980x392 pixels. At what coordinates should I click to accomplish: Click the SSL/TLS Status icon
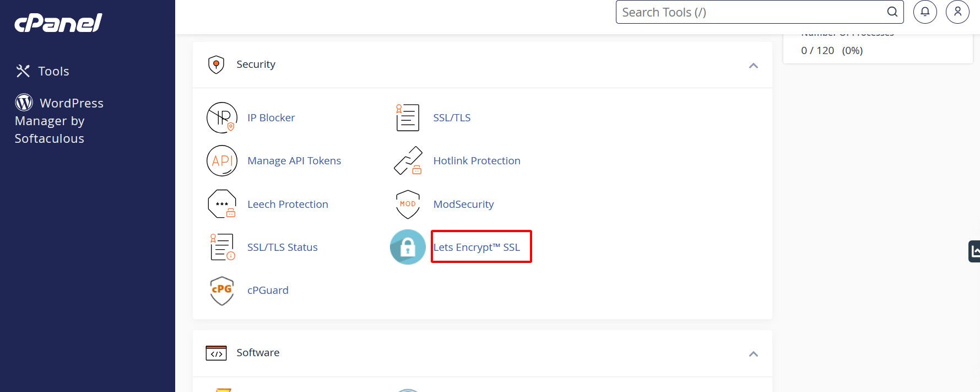click(x=222, y=247)
